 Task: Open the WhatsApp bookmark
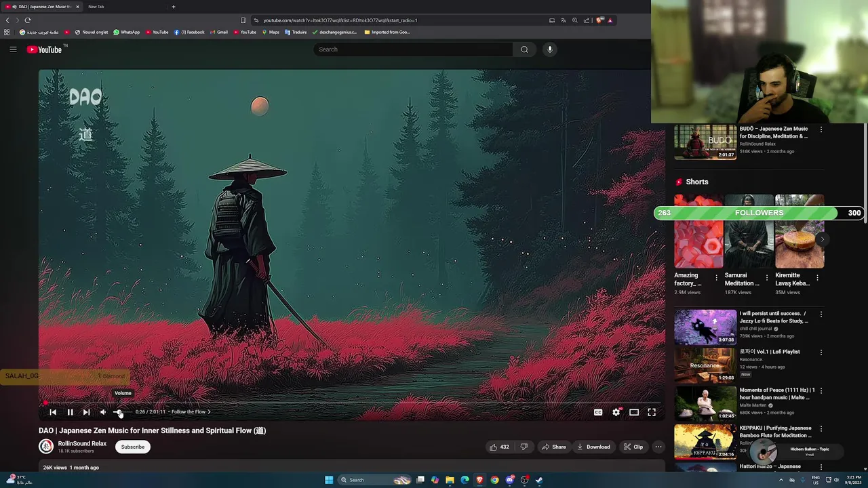coord(126,32)
